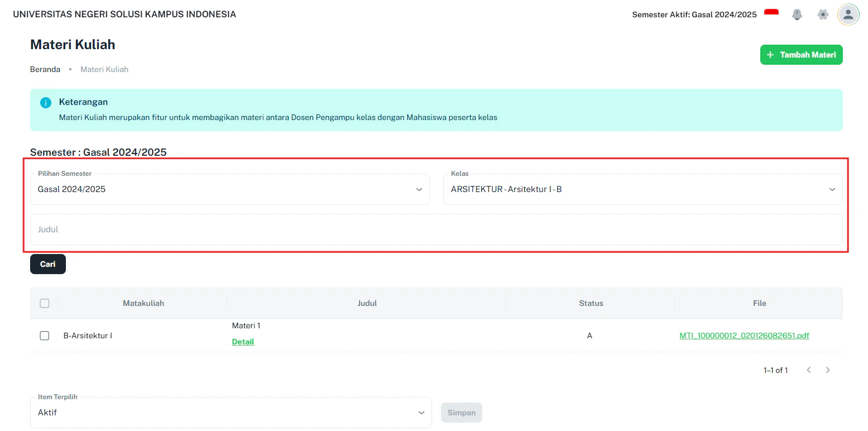Image resolution: width=868 pixels, height=431 pixels.
Task: Go to the previous page arrow
Action: [809, 370]
